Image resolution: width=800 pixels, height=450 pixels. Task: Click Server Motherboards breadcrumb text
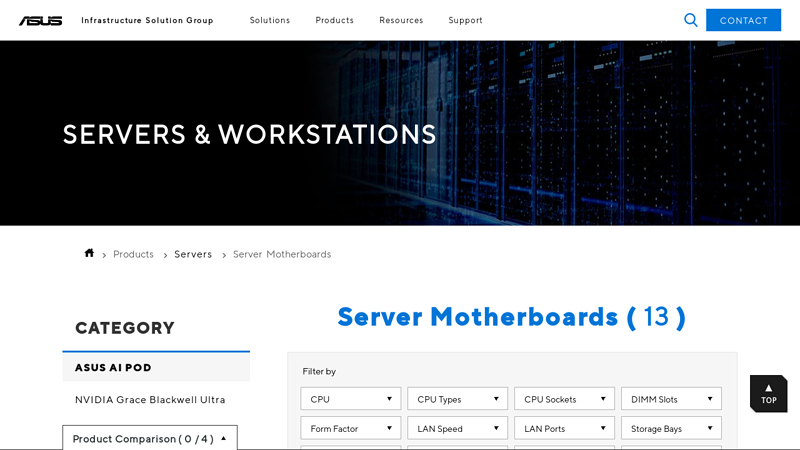[x=282, y=254]
